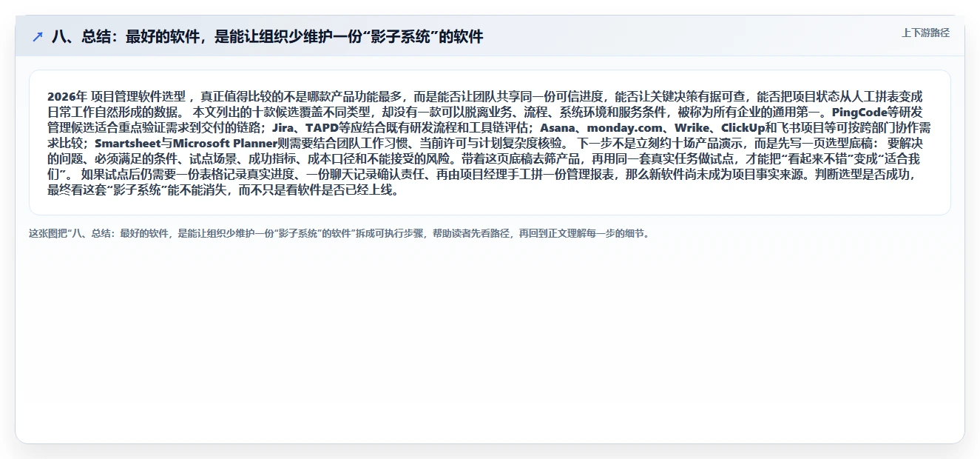Image resolution: width=980 pixels, height=459 pixels.
Task: Click the bold text Jira、TAPD
Action: click(x=305, y=127)
